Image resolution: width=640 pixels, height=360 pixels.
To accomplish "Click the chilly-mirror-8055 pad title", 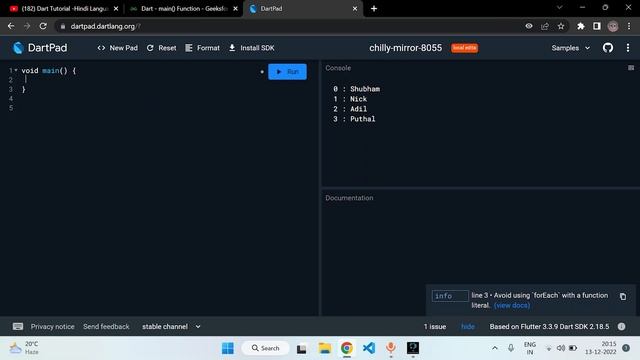I will coord(405,48).
